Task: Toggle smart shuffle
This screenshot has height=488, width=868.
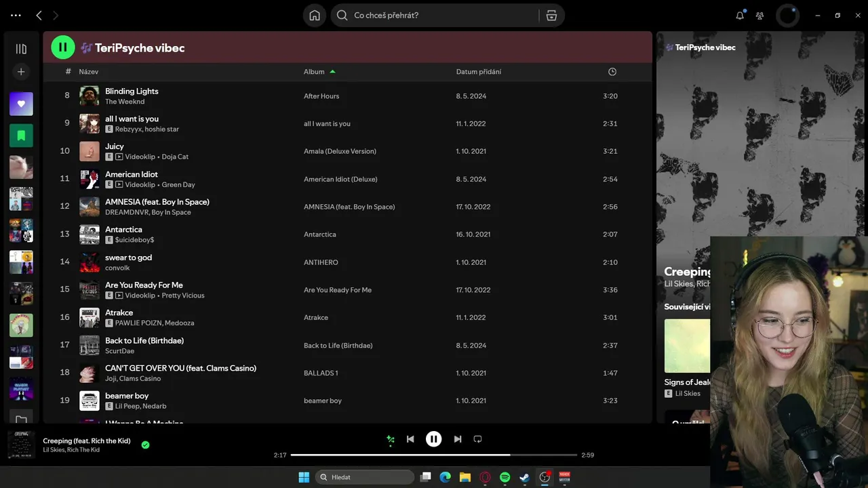Action: (x=390, y=439)
